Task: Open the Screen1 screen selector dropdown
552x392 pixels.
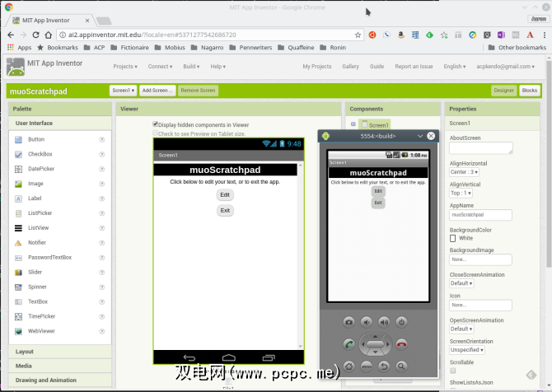Action: pyautogui.click(x=123, y=91)
